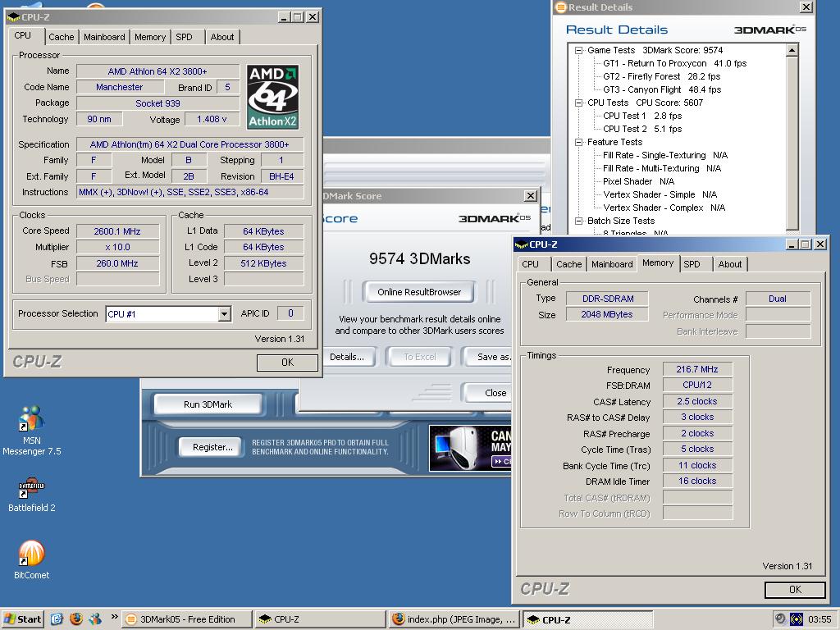Open the Processor Selection CPU #1 dropdown

click(225, 314)
